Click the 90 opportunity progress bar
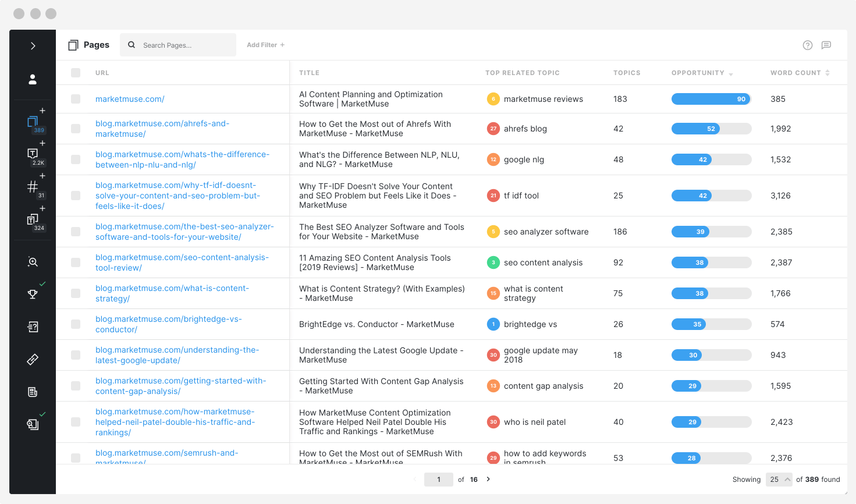Viewport: 856px width, 504px height. 711,99
